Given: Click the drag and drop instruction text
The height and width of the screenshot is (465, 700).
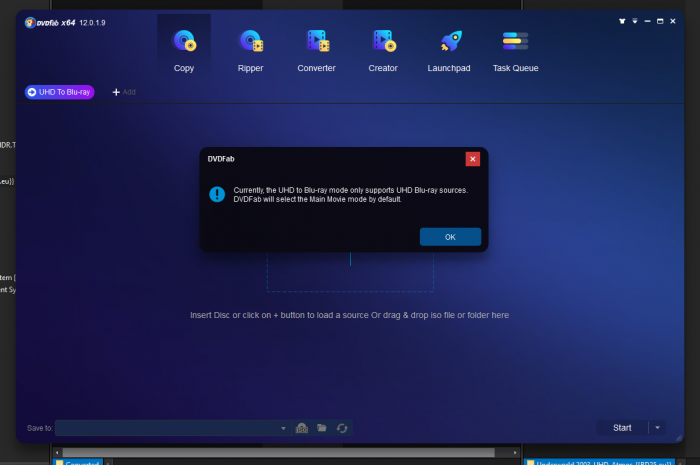Looking at the screenshot, I should [x=350, y=315].
